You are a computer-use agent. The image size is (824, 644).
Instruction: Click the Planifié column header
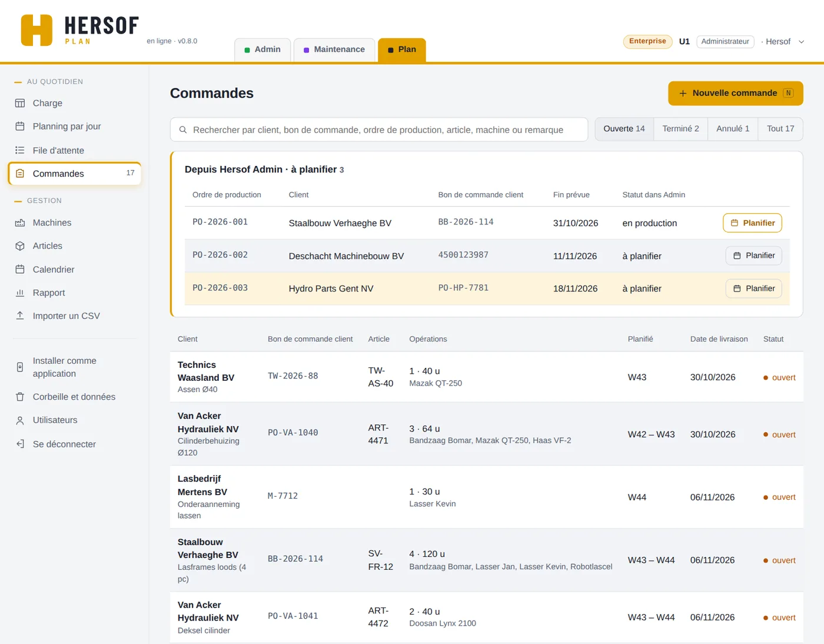pos(640,339)
